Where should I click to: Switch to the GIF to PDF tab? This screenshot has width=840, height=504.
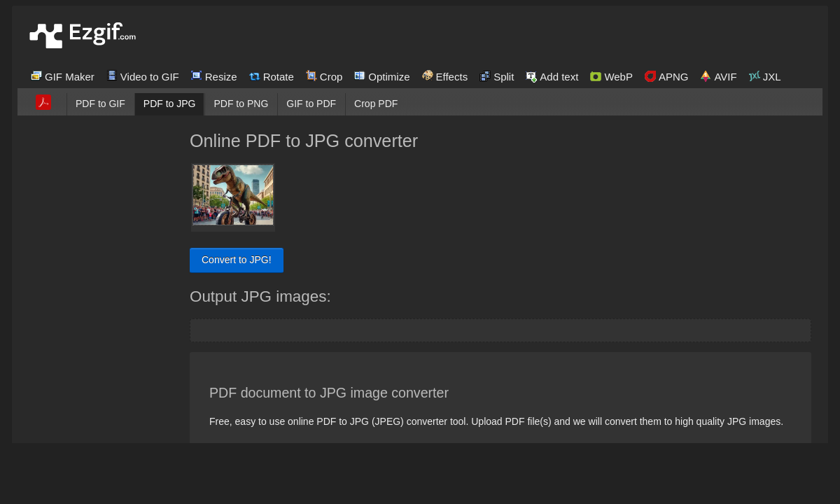click(x=311, y=104)
